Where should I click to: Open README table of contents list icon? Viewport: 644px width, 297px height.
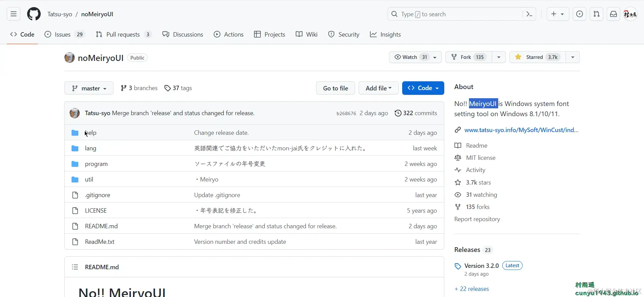point(75,267)
